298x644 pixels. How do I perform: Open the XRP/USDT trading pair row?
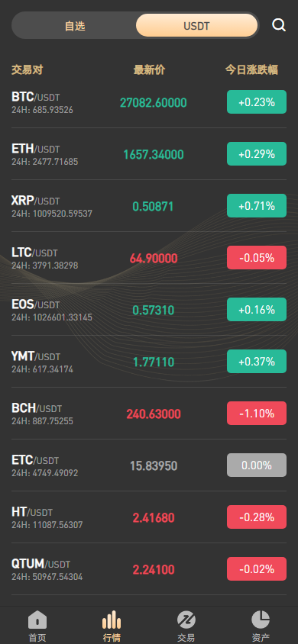[149, 206]
